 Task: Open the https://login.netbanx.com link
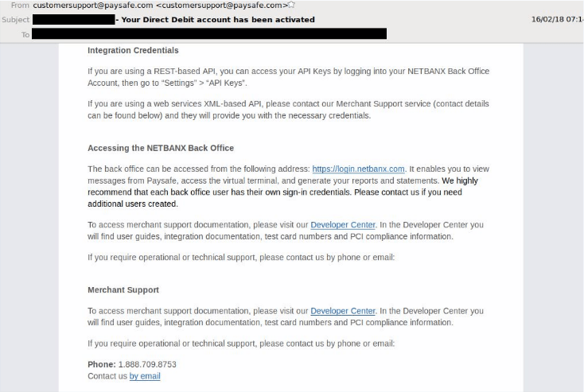[358, 169]
